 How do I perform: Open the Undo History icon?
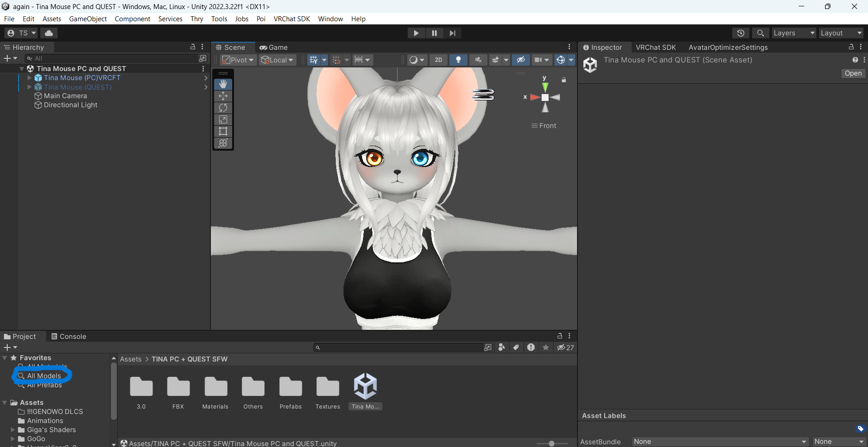pos(741,33)
